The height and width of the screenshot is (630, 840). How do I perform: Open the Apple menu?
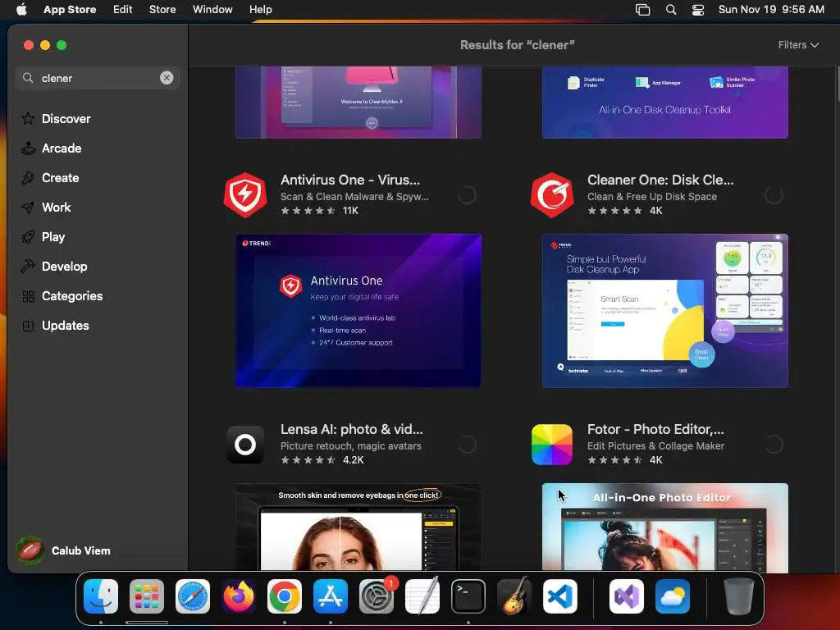point(21,9)
